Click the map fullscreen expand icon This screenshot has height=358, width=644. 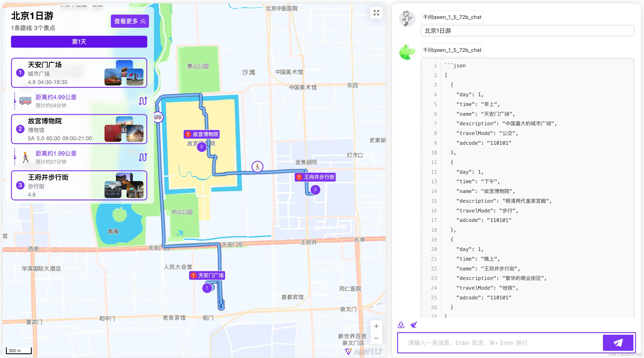[376, 13]
